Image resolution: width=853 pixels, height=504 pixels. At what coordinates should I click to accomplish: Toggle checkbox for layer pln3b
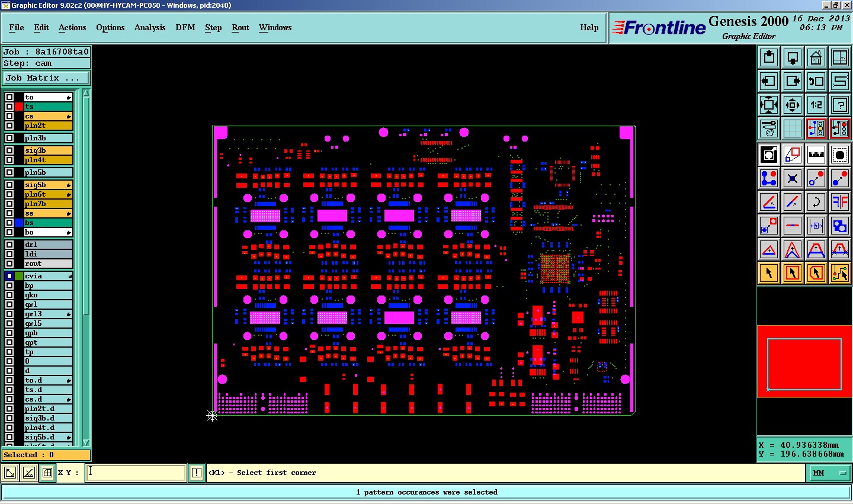tap(9, 138)
